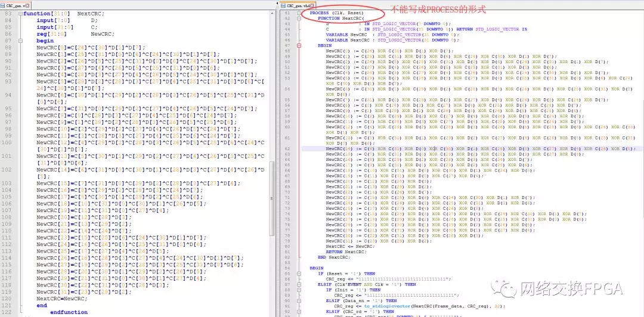644x317 pixels.
Task: Close the CRC_gen.vhd tab
Action: 312,5
